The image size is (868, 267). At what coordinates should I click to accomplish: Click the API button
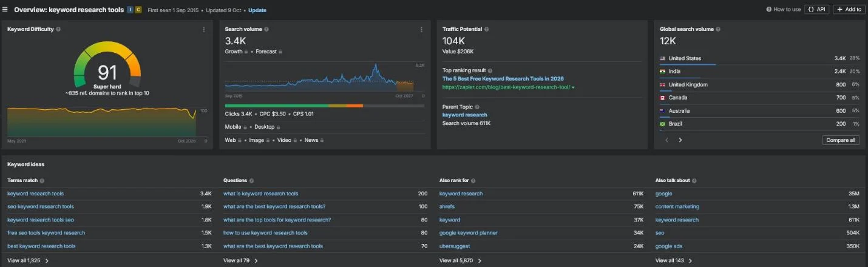click(816, 10)
